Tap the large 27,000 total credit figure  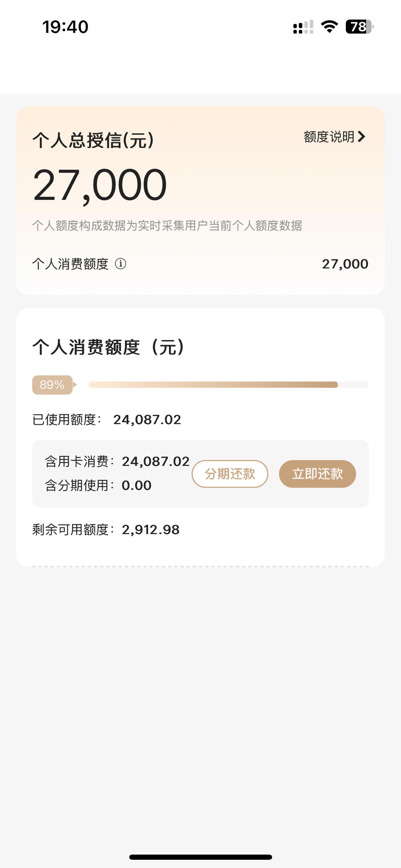(x=100, y=185)
